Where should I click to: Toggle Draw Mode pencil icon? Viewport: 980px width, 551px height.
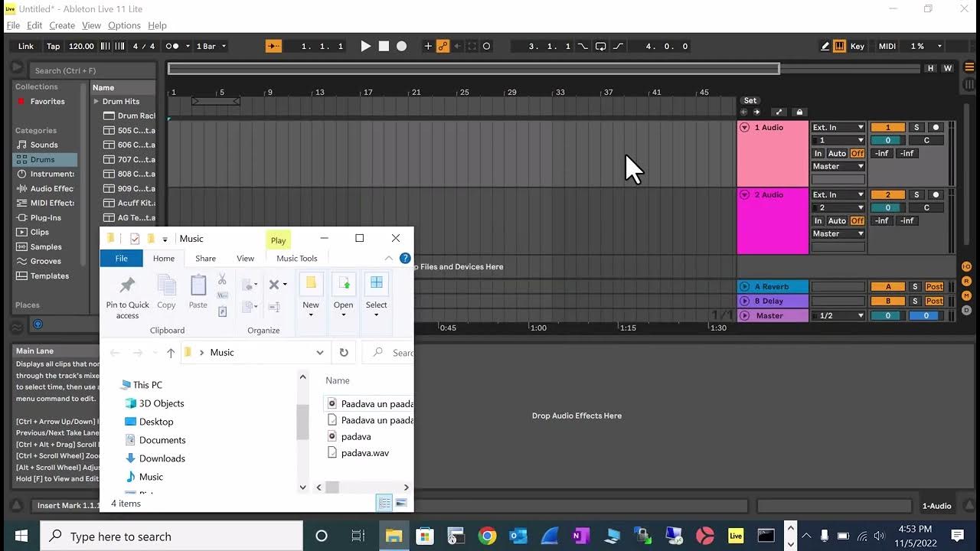(825, 46)
